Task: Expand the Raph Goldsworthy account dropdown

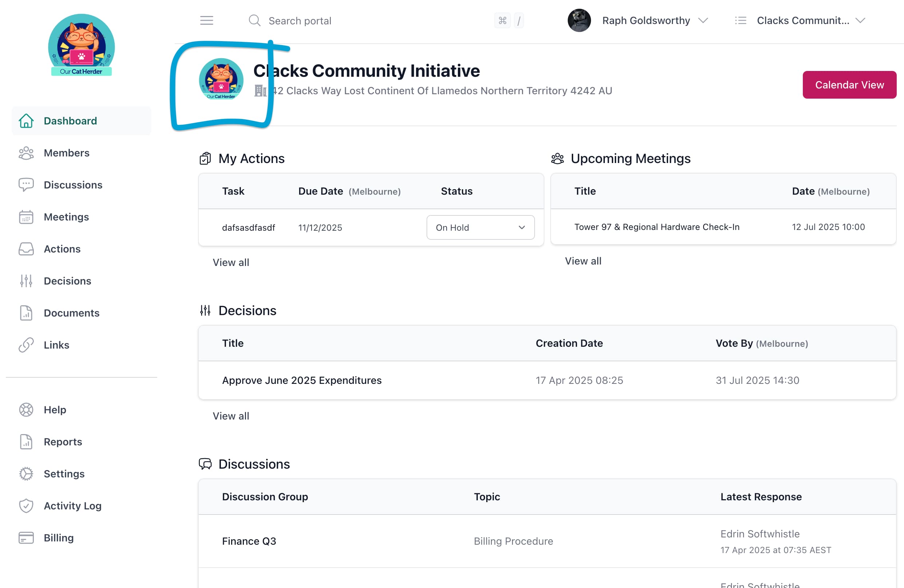Action: click(x=703, y=20)
